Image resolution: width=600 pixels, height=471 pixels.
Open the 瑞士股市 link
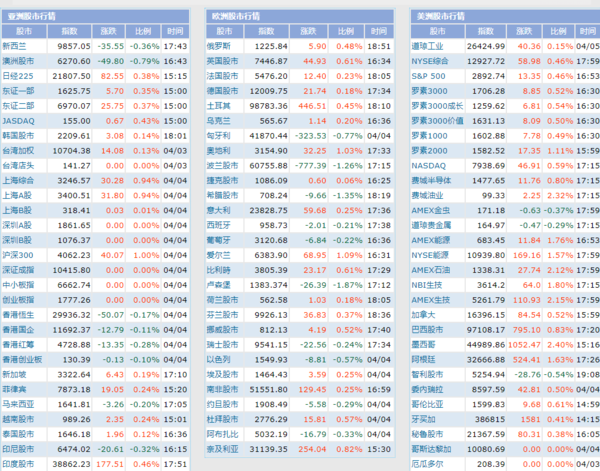223,345
